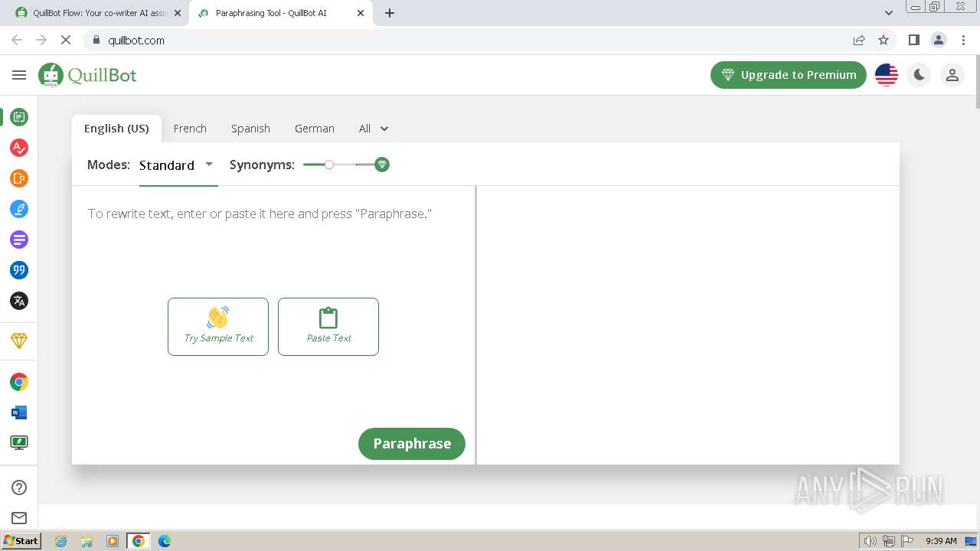Open Chrome profile avatar
The image size is (980, 551).
[x=939, y=40]
